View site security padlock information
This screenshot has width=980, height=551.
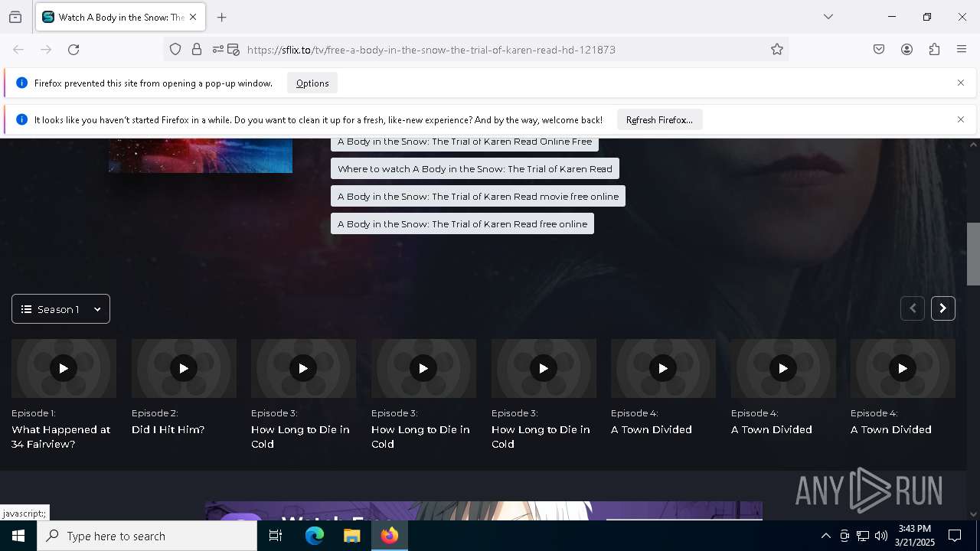coord(197,50)
